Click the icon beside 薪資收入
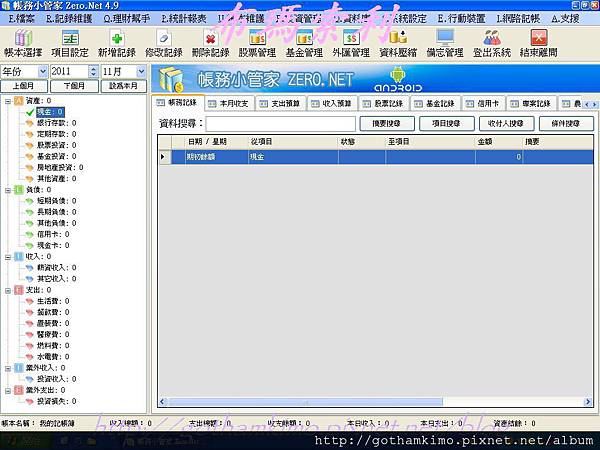600x450 pixels. [x=30, y=267]
